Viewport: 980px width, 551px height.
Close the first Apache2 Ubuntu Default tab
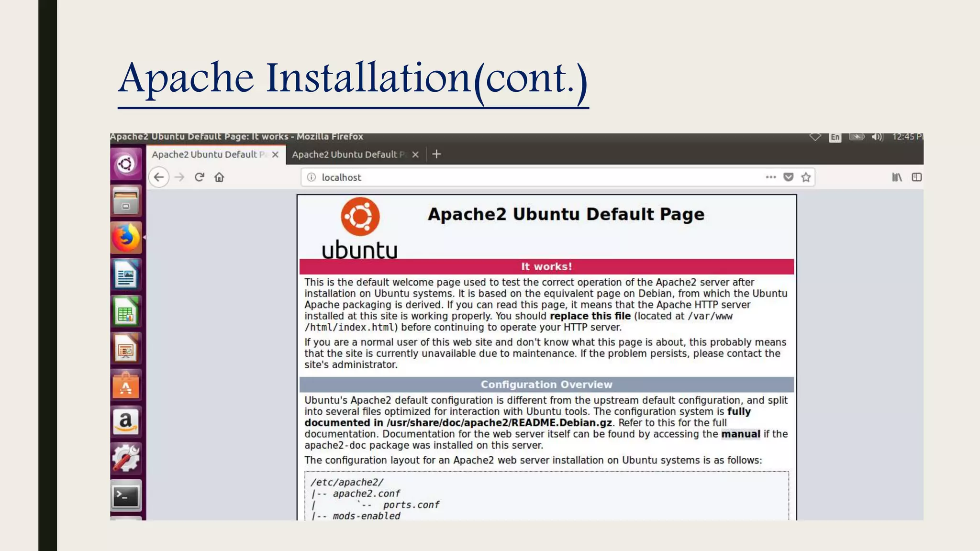275,154
